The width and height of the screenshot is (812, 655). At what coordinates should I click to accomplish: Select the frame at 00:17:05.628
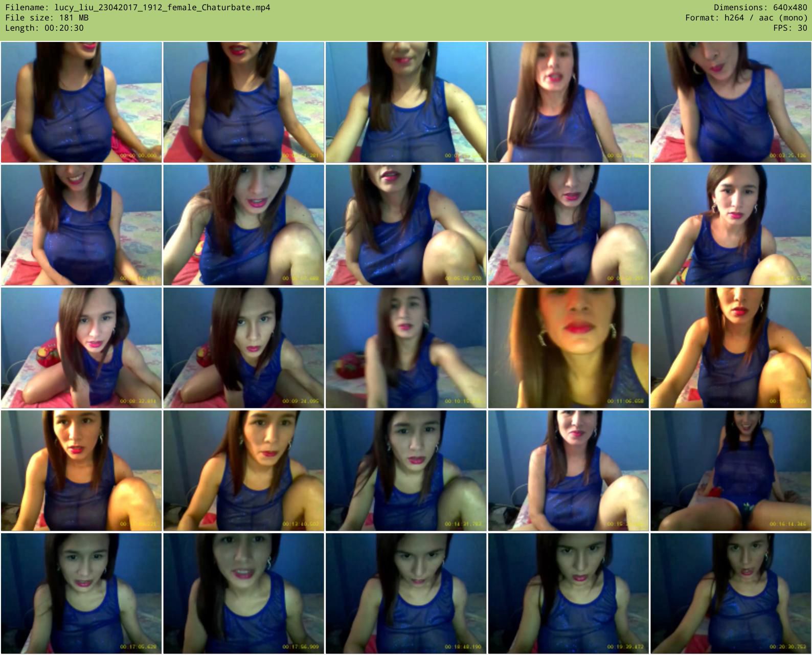click(81, 594)
